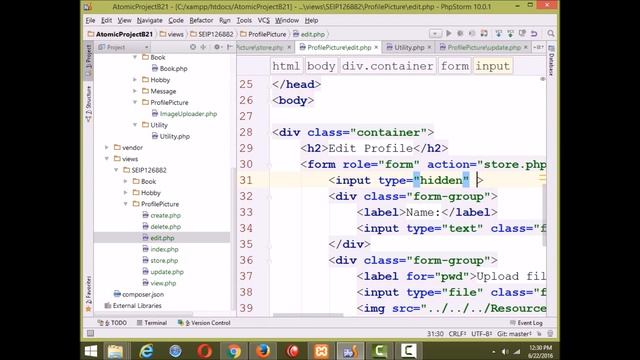Expand the Hobby folder under source
The image size is (640, 360).
click(135, 80)
